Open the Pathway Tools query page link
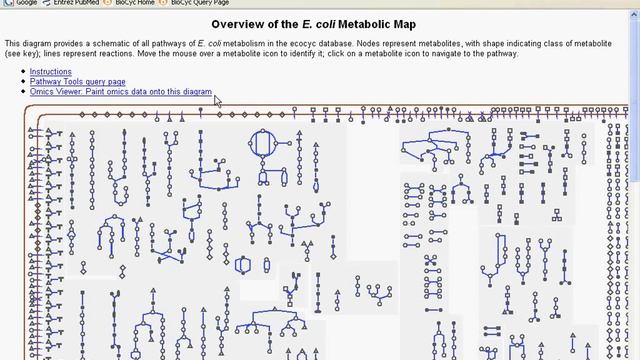This screenshot has height=360, width=640. (x=78, y=82)
